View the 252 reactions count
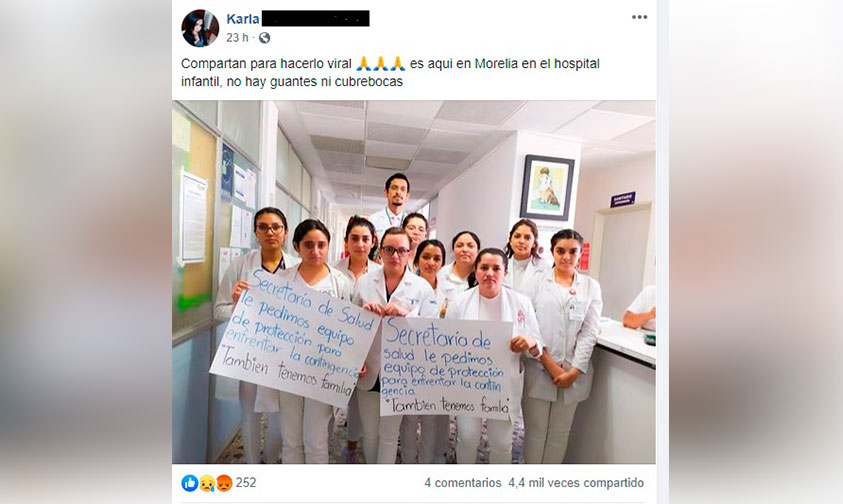 click(x=246, y=482)
